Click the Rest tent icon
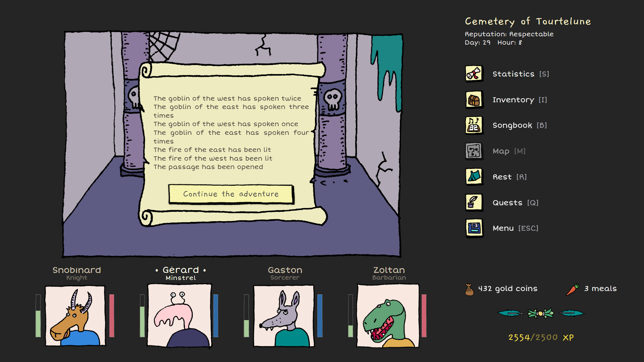Screen dimensions: 644x362 [x=474, y=177]
